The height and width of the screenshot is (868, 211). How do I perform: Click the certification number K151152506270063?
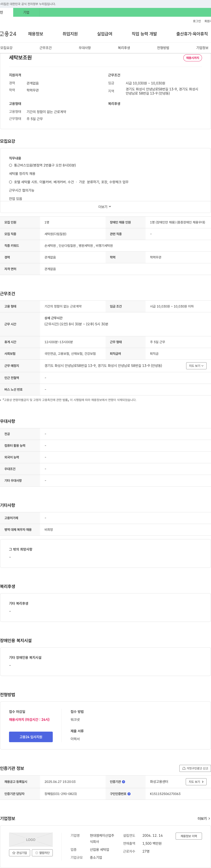coord(165,794)
